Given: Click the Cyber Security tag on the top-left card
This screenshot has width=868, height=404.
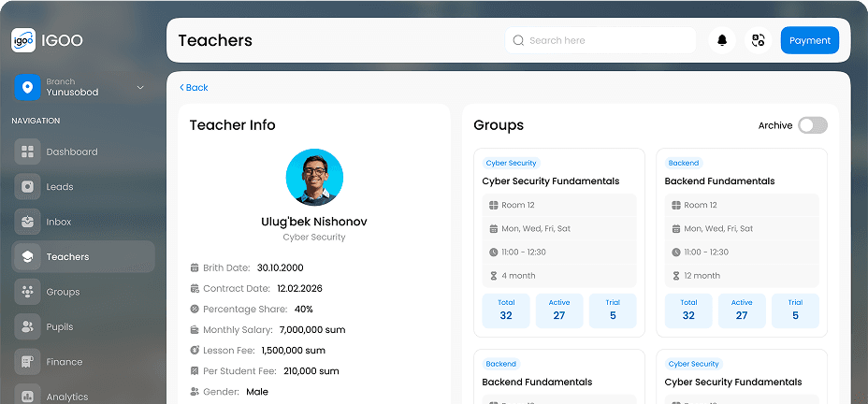Looking at the screenshot, I should point(511,164).
